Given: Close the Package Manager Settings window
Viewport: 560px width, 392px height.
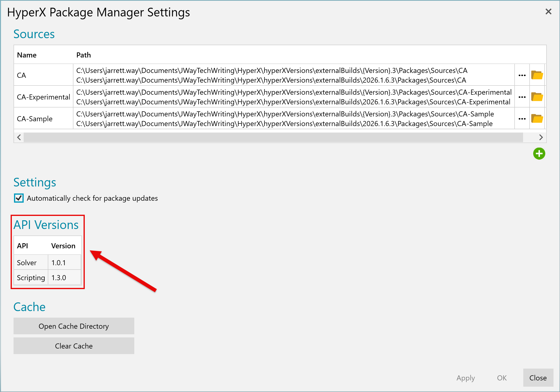Looking at the screenshot, I should pyautogui.click(x=548, y=11).
